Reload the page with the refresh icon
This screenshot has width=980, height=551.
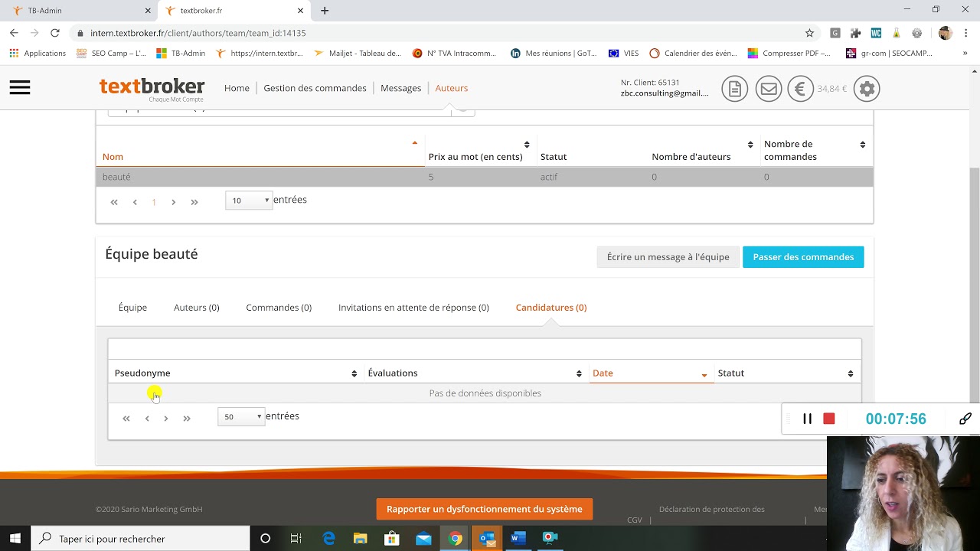coord(55,33)
